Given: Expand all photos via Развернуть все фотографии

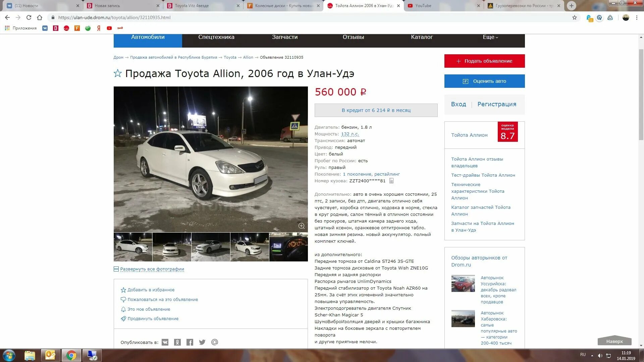Looking at the screenshot, I should [x=152, y=269].
